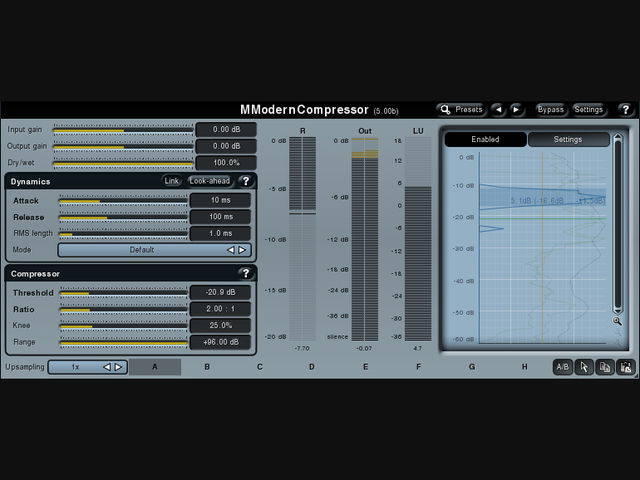
Task: Select preset slot F
Action: (418, 367)
